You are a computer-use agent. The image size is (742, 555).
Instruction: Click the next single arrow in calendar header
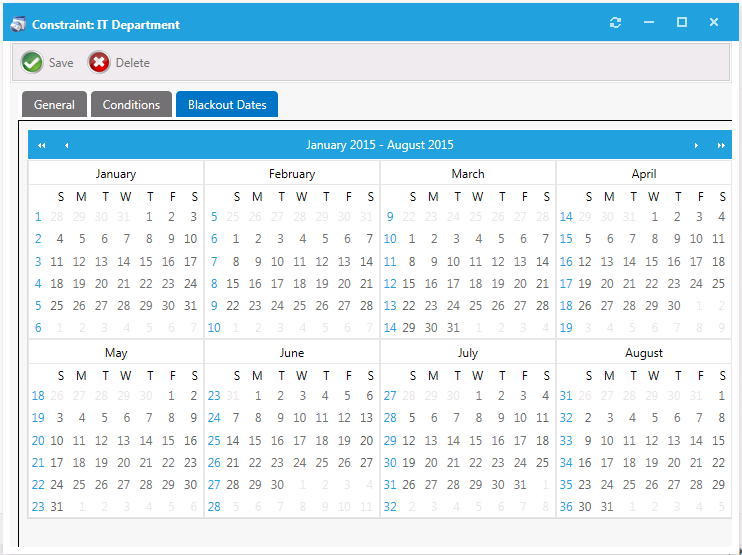coord(696,145)
